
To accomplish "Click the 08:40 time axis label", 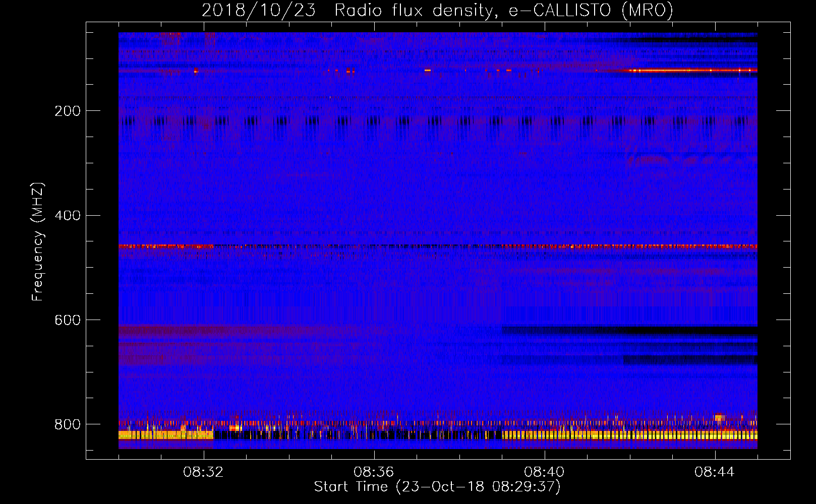I will [544, 472].
